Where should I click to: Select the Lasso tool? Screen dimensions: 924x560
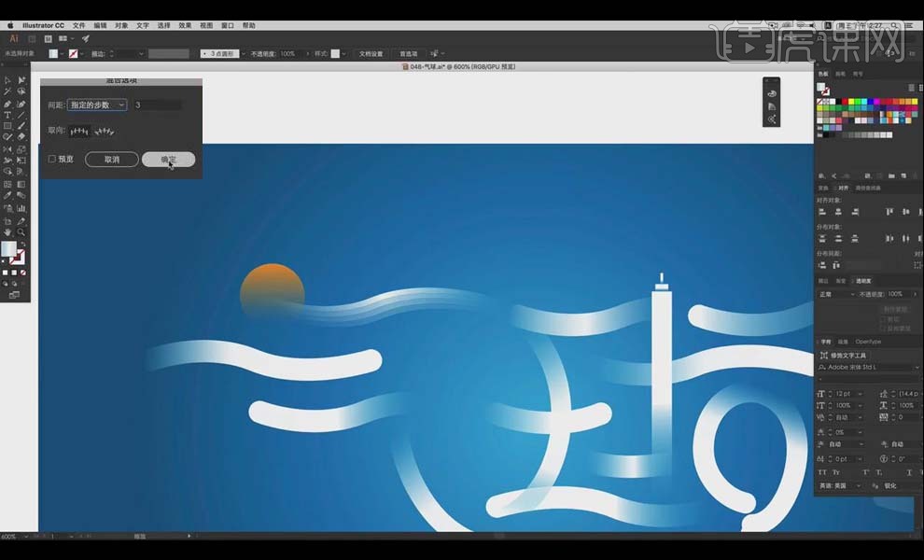(21, 92)
